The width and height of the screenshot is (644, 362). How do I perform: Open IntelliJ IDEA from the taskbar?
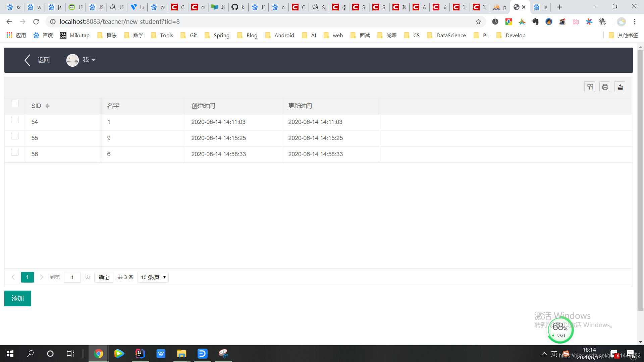[140, 353]
